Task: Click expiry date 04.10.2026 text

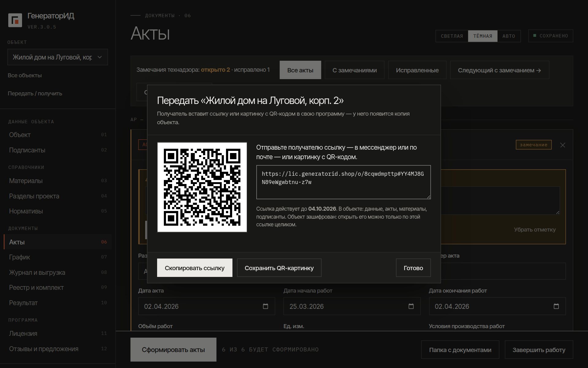Action: 322,209
